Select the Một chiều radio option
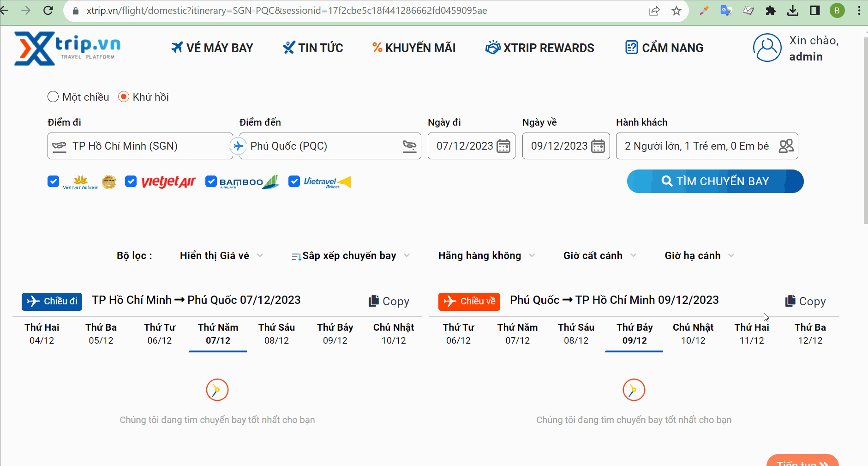Image resolution: width=868 pixels, height=466 pixels. (x=53, y=97)
